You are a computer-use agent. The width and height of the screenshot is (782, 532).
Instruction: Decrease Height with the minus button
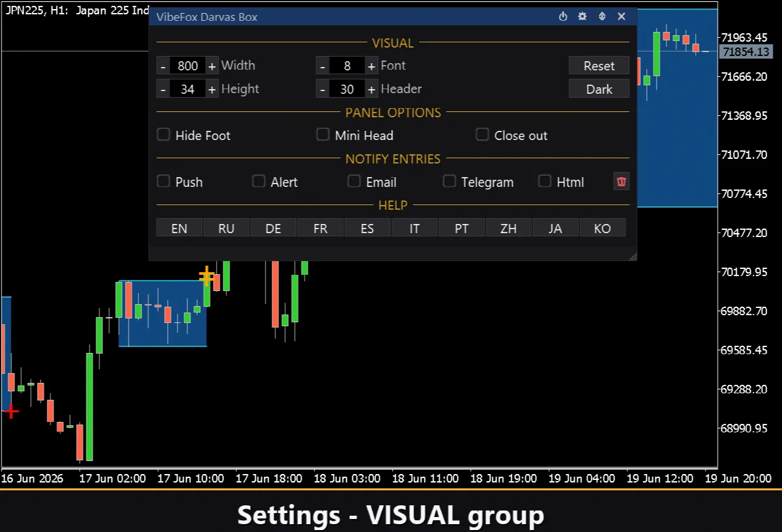pos(163,89)
